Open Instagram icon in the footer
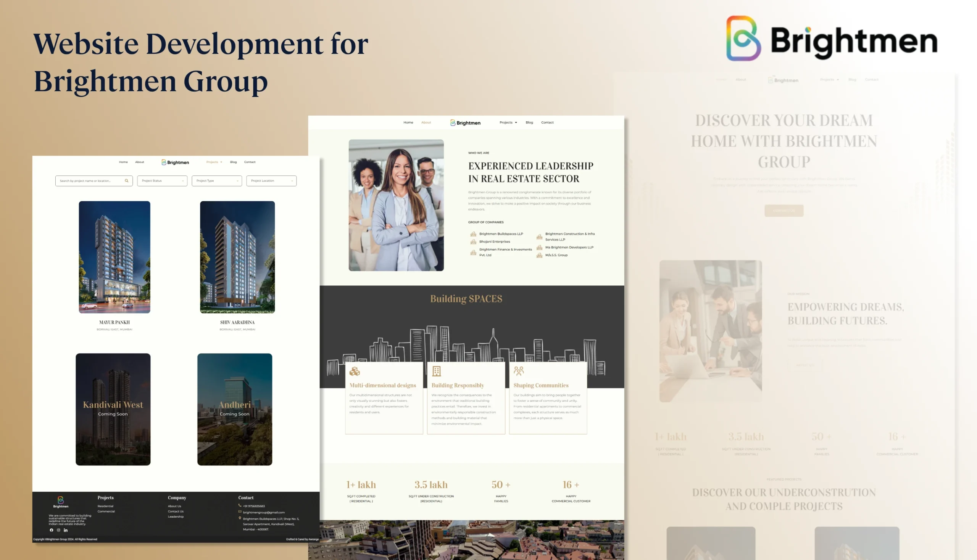977x560 pixels. pos(58,530)
